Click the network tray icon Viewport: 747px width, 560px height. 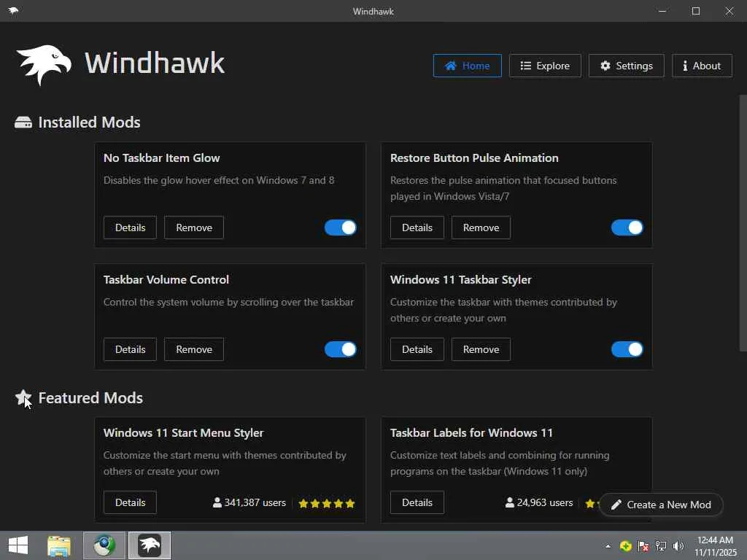pyautogui.click(x=661, y=546)
